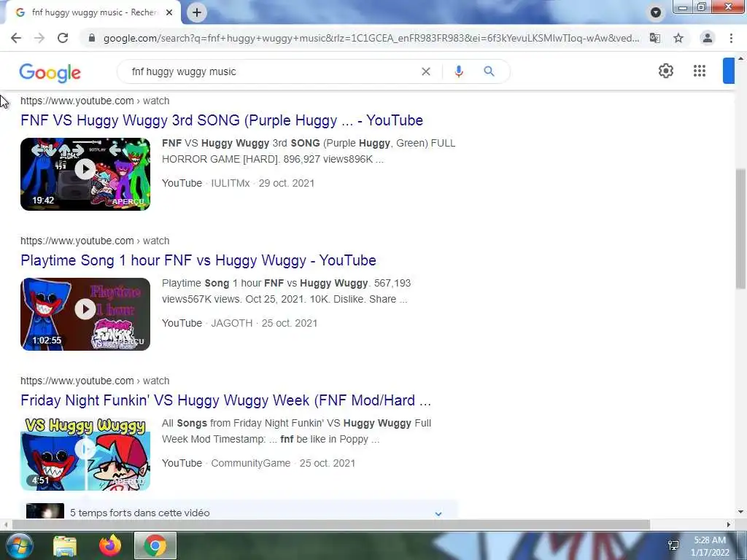Click the Chrome taskbar button
The width and height of the screenshot is (747, 560).
click(155, 545)
